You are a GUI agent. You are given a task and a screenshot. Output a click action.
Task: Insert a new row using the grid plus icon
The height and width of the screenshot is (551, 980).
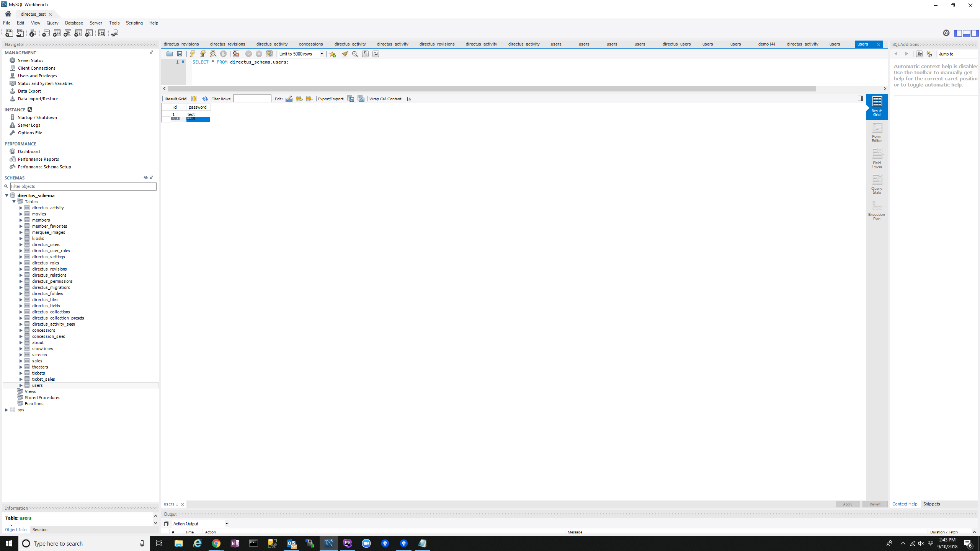(299, 98)
